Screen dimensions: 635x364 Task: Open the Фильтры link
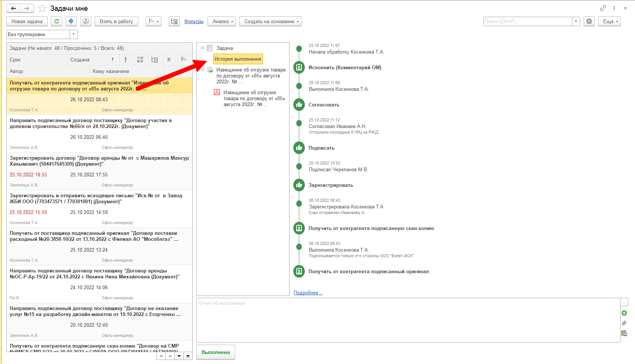pos(194,22)
